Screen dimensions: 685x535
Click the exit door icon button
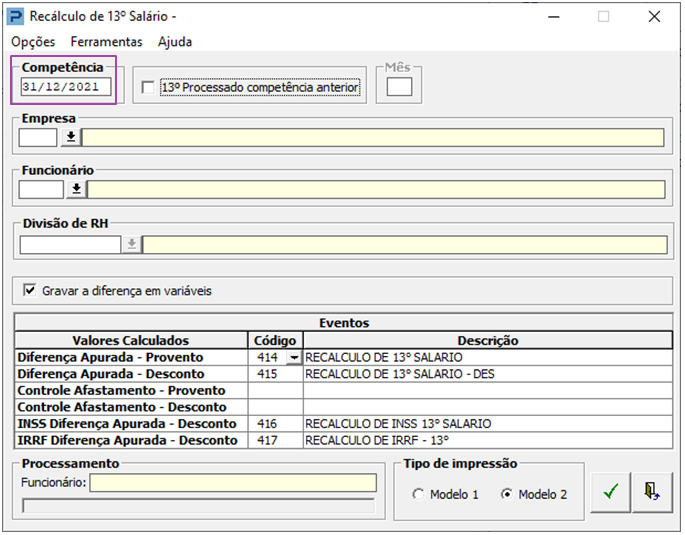coord(652,492)
